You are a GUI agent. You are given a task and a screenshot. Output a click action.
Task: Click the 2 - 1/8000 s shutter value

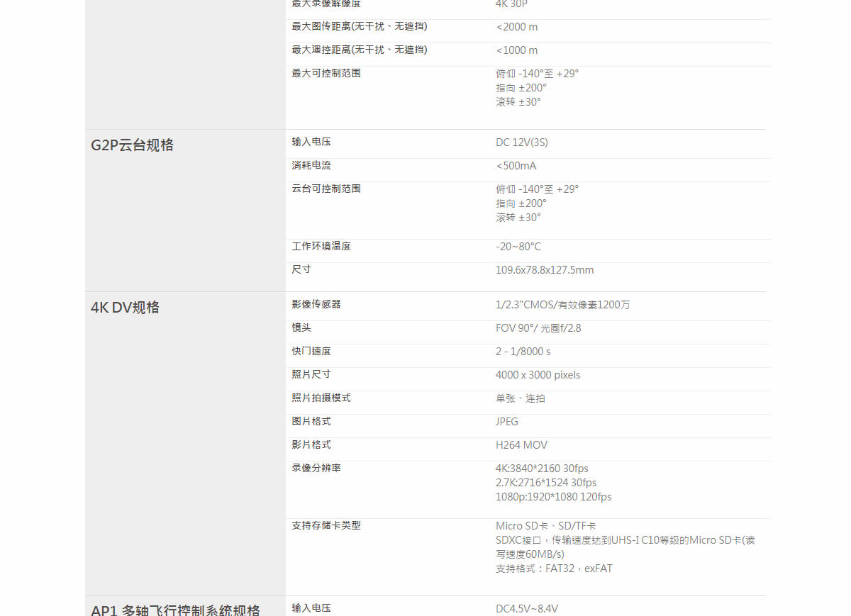tap(523, 352)
